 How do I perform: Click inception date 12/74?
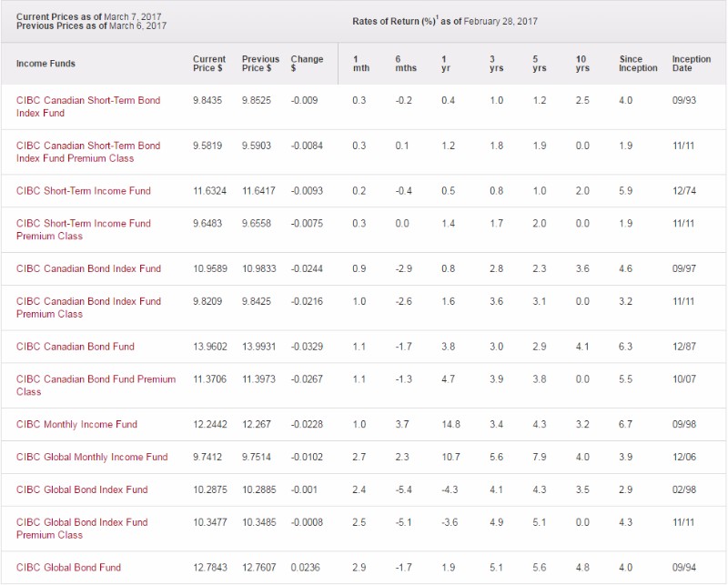pos(684,191)
